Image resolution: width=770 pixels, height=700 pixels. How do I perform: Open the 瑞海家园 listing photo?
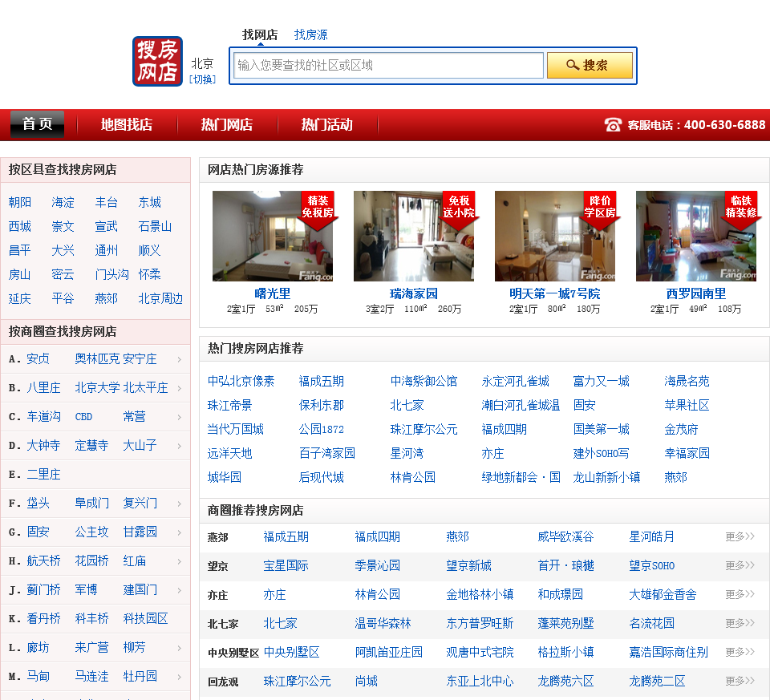coord(414,236)
